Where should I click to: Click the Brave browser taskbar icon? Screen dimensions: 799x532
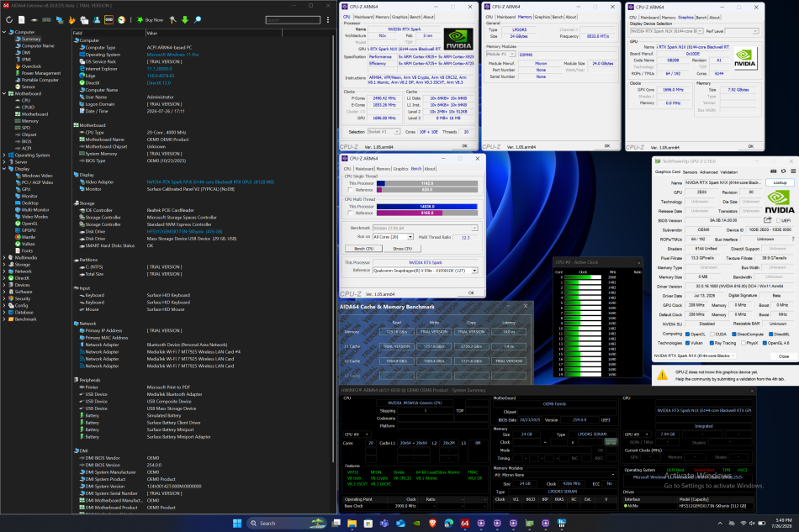pos(432,523)
